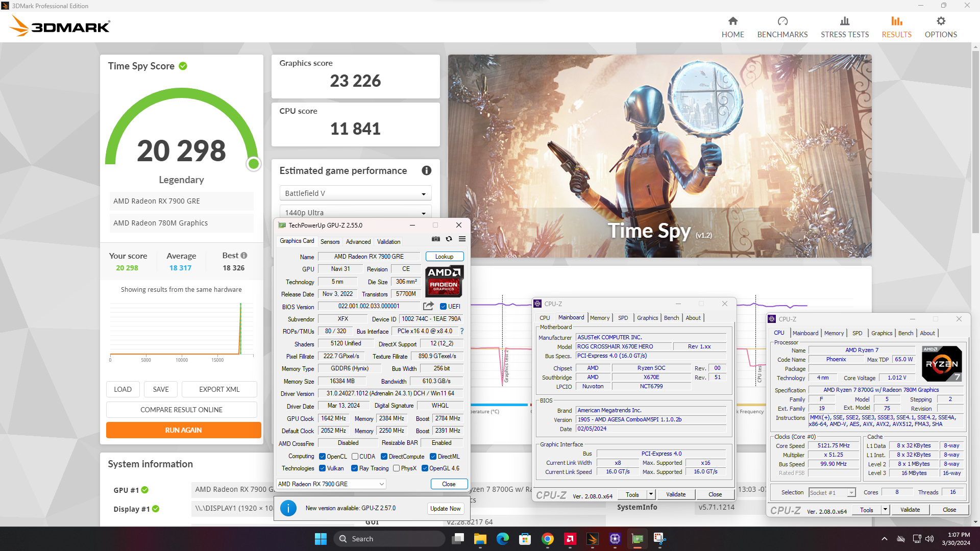Open the Benchmarks section
This screenshot has height=551, width=980.
click(782, 27)
